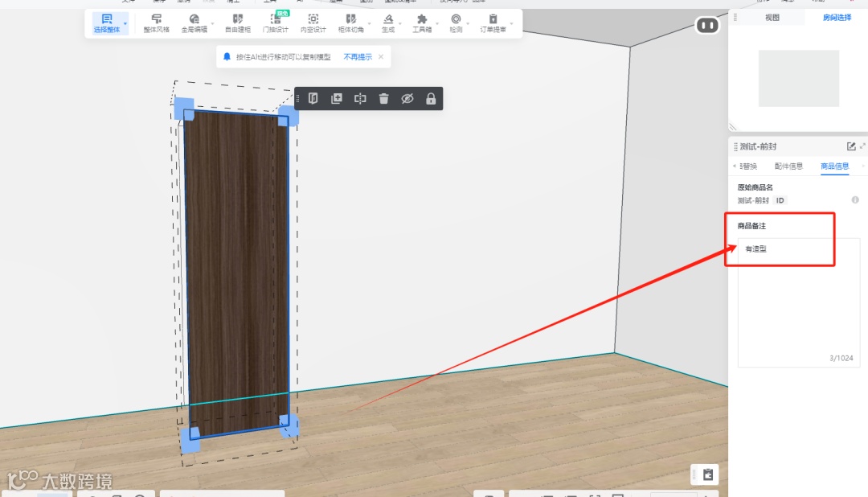Expand the 全屋编辑 dropdown
The width and height of the screenshot is (868, 497).
(x=213, y=23)
